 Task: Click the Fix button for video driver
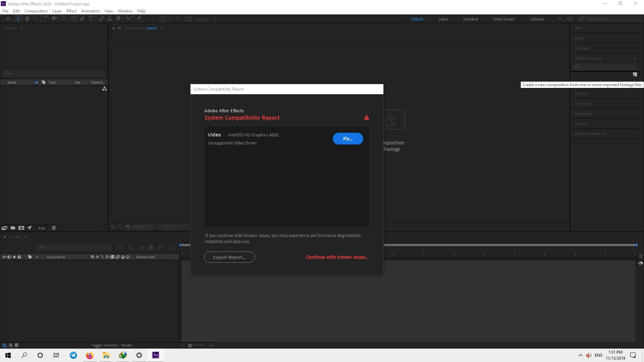click(x=347, y=139)
